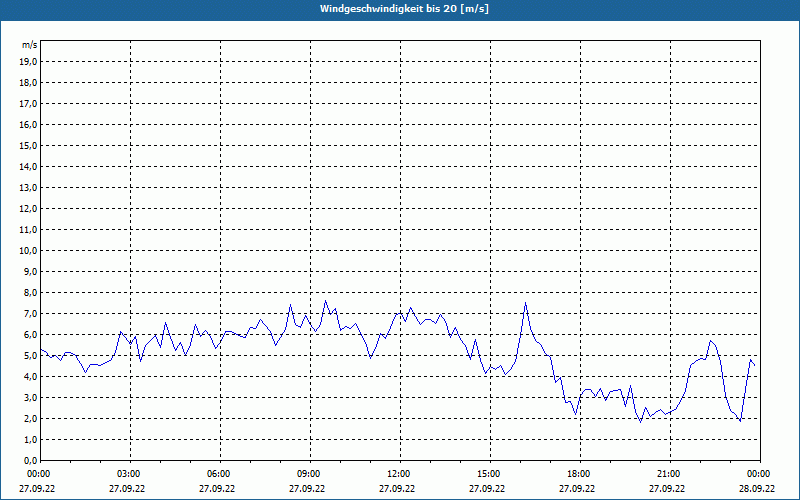Select the "06:00" time axis label
Viewport: 800px width, 500px height.
[x=218, y=474]
